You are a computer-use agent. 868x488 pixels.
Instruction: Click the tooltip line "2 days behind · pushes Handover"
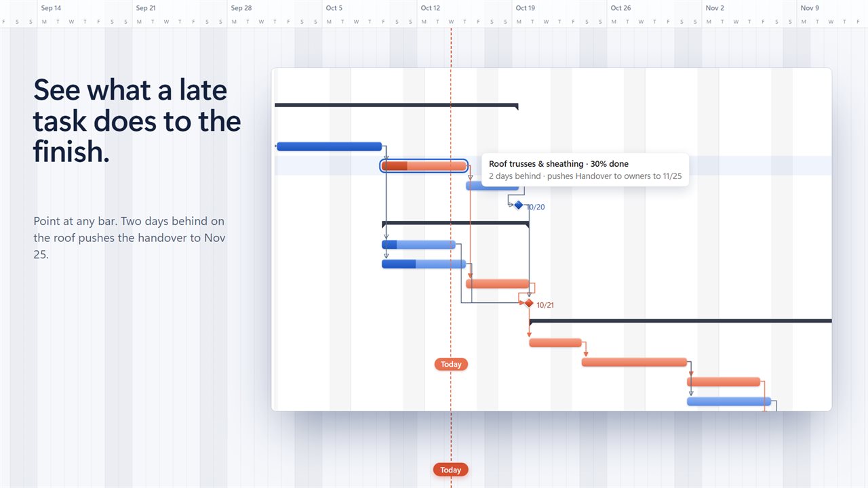585,176
